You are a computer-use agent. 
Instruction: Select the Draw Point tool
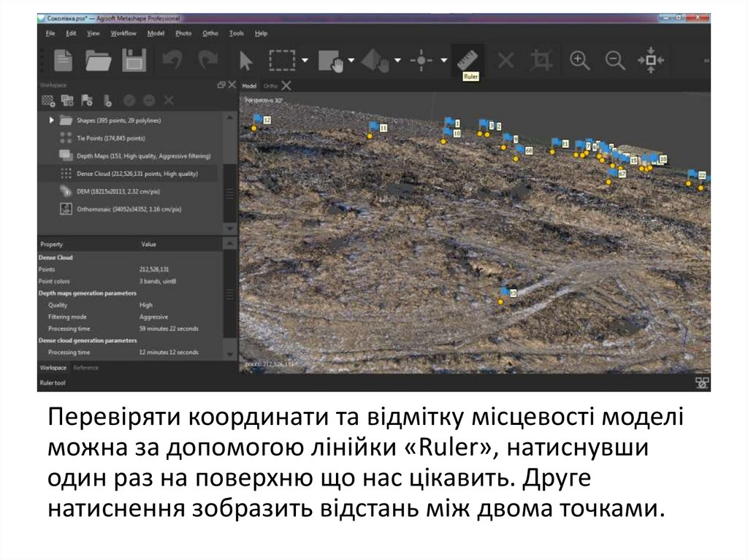coord(421,61)
